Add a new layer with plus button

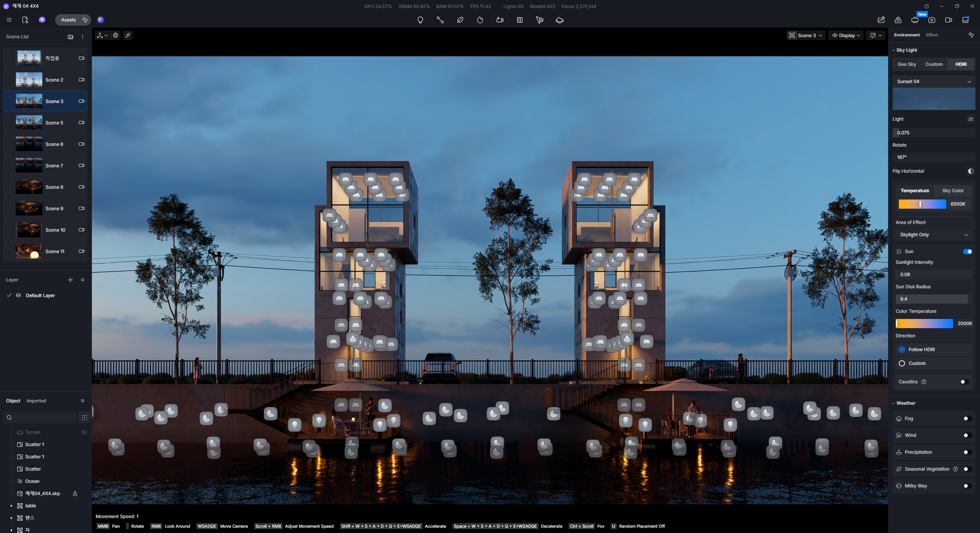tap(70, 280)
